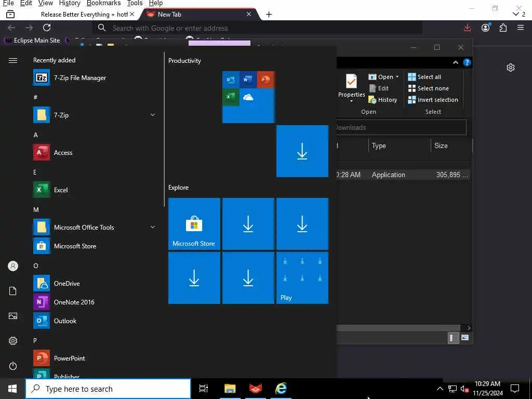Click Properties in the Explorer ribbon
Screen dimensions: 532x399
tap(352, 87)
